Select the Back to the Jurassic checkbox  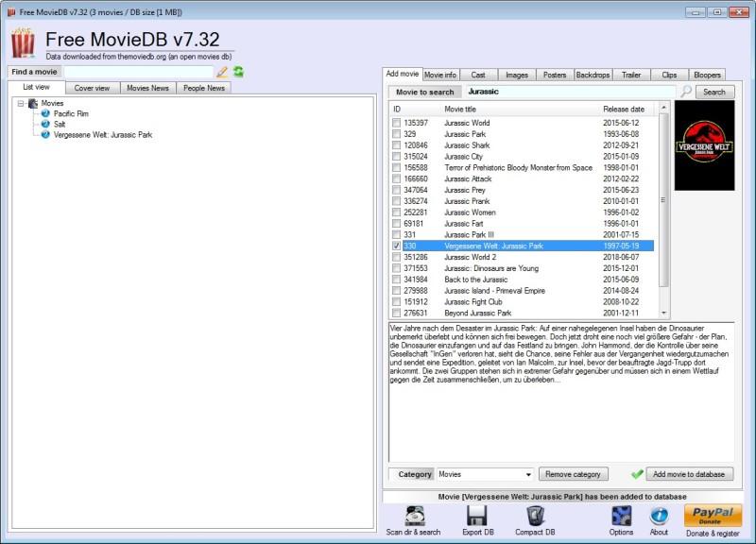click(x=396, y=280)
